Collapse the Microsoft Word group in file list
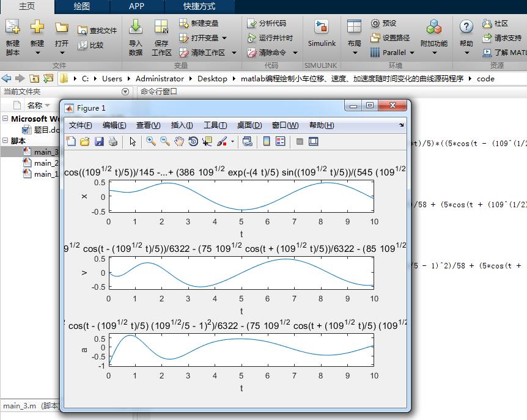The width and height of the screenshot is (527, 420). pos(5,118)
